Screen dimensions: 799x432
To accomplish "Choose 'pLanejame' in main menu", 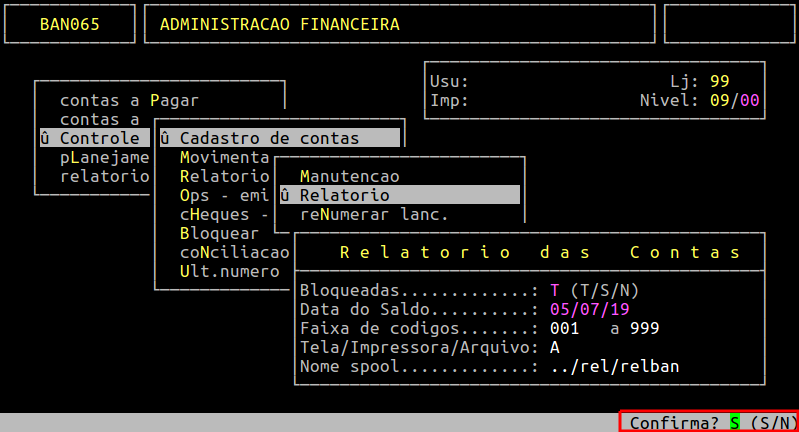I will [104, 157].
